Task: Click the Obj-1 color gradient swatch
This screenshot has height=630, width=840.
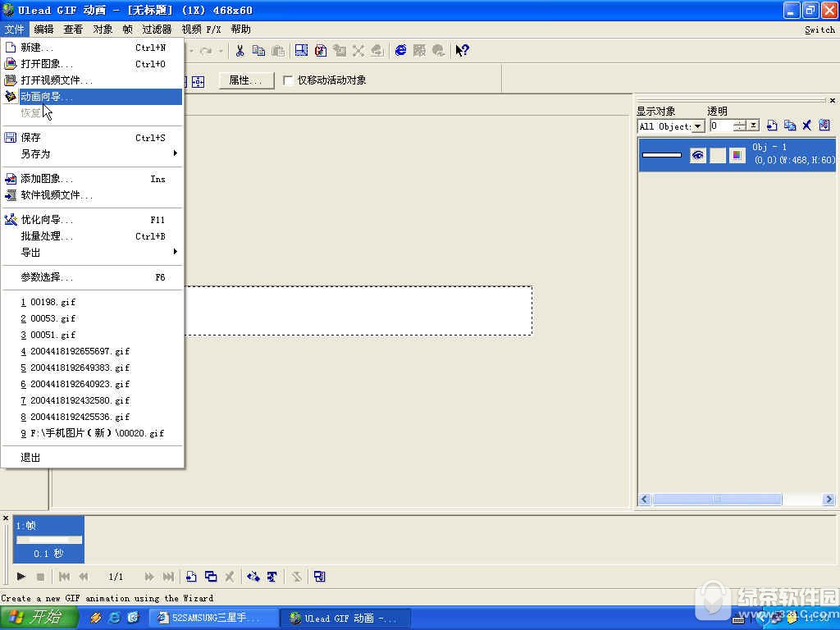Action: [x=737, y=155]
